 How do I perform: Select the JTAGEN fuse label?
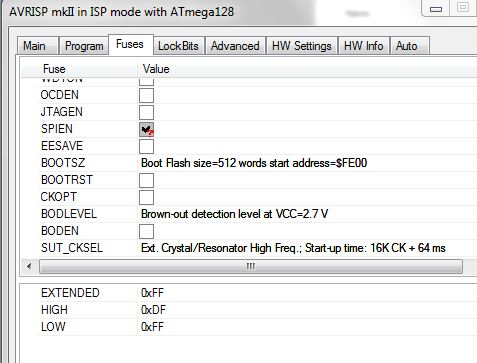62,112
